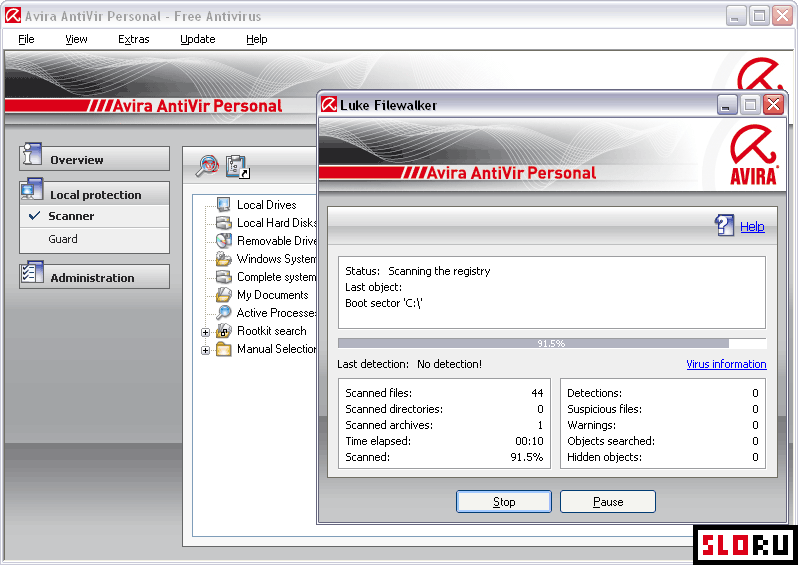
Task: Click the Complete system drive icon
Action: pos(223,276)
